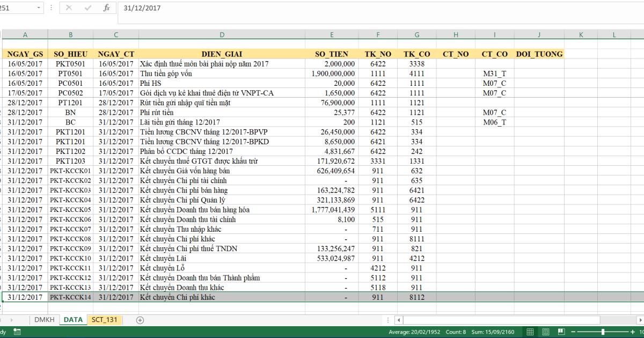Select Normal view icon in status bar
644x338 pixels.
pos(530,332)
